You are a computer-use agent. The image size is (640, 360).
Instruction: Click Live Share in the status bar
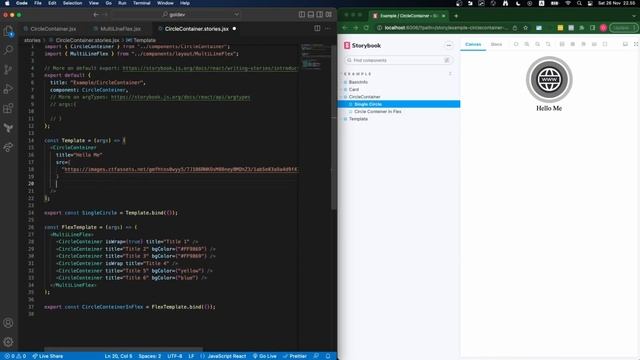point(47,356)
